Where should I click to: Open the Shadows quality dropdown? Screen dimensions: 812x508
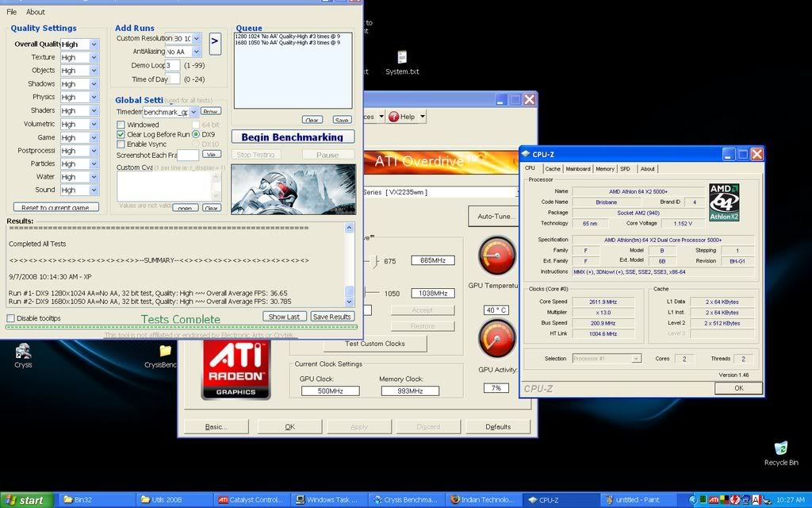[x=94, y=84]
